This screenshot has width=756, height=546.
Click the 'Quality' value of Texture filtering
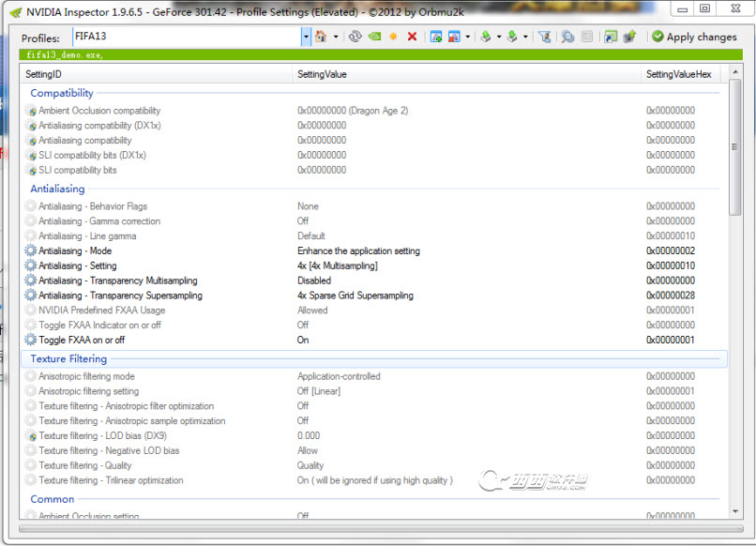tap(310, 465)
